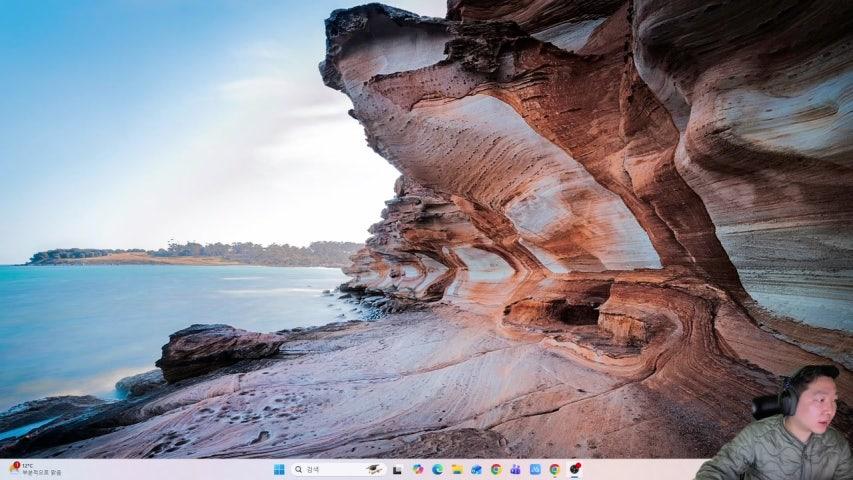Open Microsoft Teams from the taskbar

515,469
